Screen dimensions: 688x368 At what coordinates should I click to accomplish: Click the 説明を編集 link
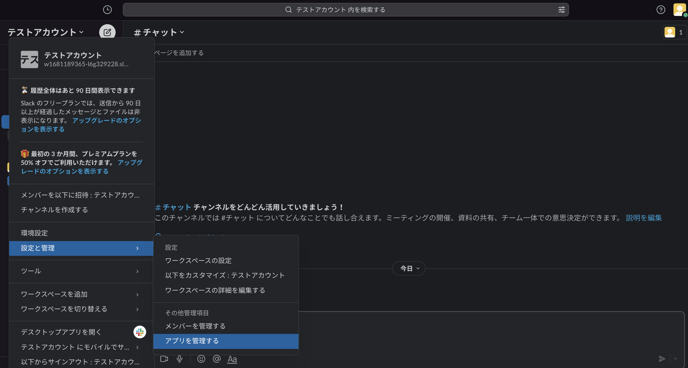tap(644, 218)
